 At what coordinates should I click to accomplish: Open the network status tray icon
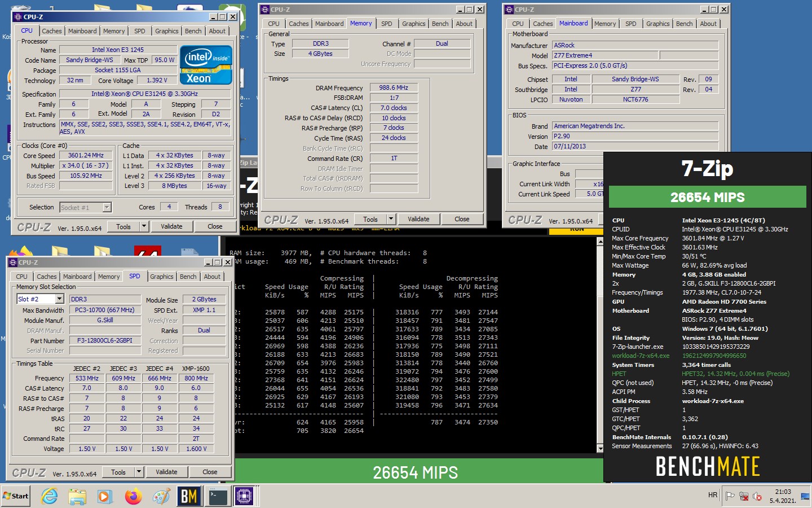click(x=744, y=496)
